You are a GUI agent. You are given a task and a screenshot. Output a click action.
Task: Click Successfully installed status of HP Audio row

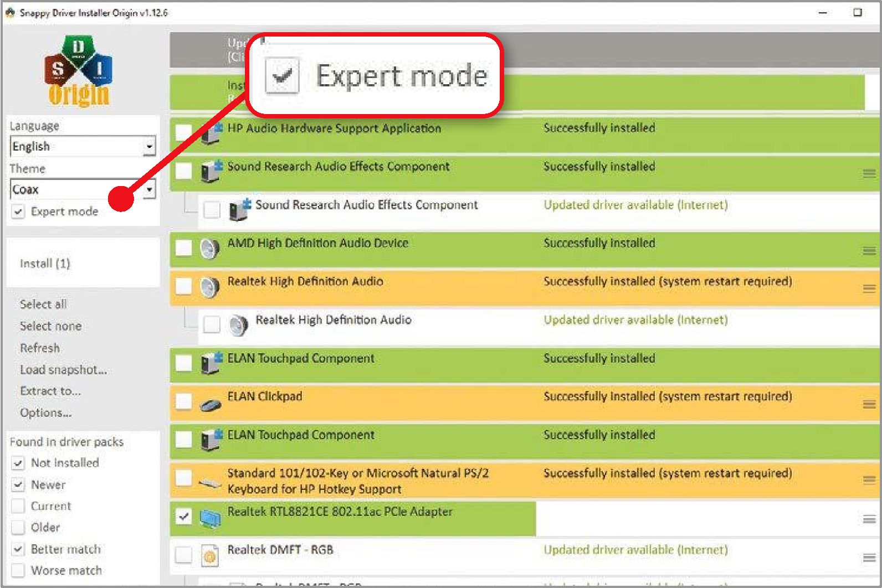pos(599,128)
